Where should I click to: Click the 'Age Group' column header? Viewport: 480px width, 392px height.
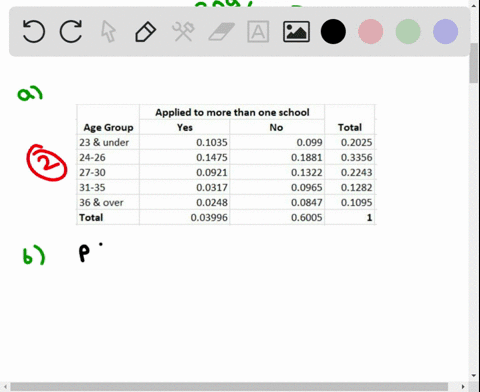click(108, 128)
